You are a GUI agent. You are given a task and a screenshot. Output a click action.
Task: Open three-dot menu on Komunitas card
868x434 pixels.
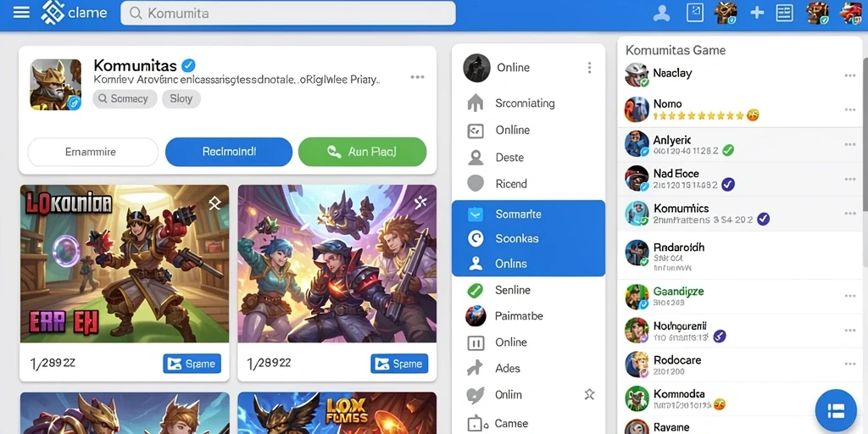(417, 77)
